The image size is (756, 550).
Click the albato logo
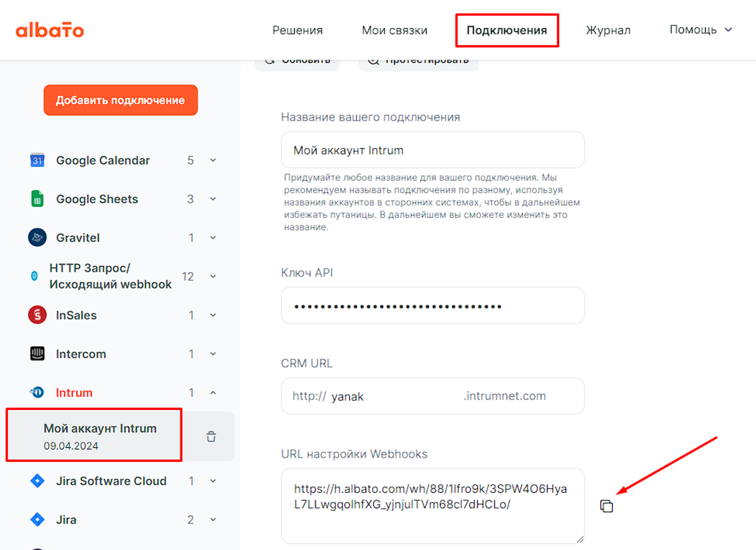50,30
